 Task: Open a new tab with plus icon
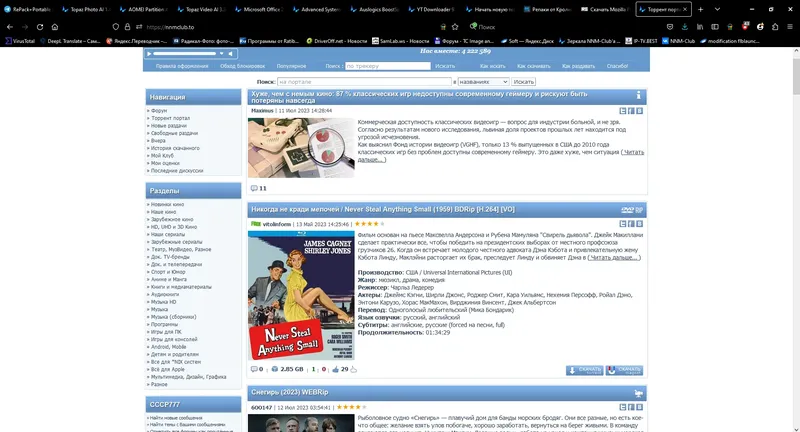[701, 9]
